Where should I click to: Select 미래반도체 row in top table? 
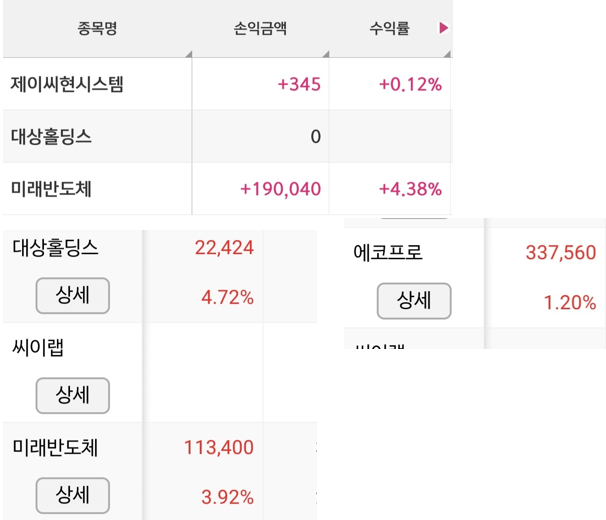(x=227, y=189)
